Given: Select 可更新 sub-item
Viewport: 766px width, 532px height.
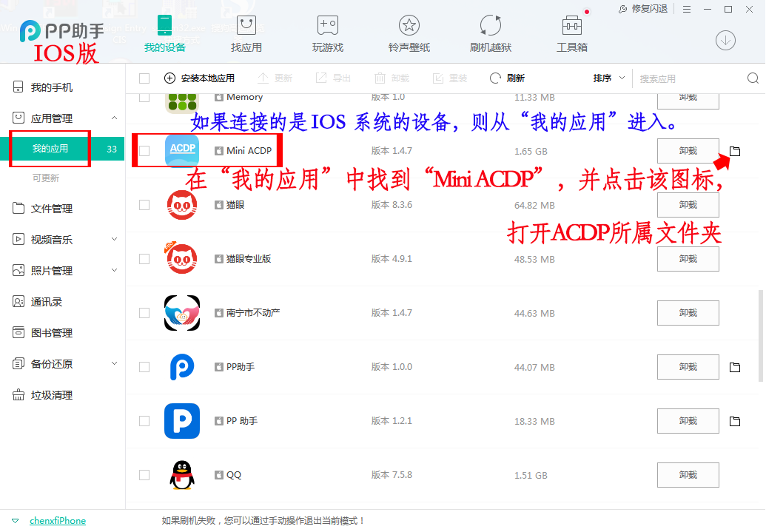Looking at the screenshot, I should pos(46,178).
